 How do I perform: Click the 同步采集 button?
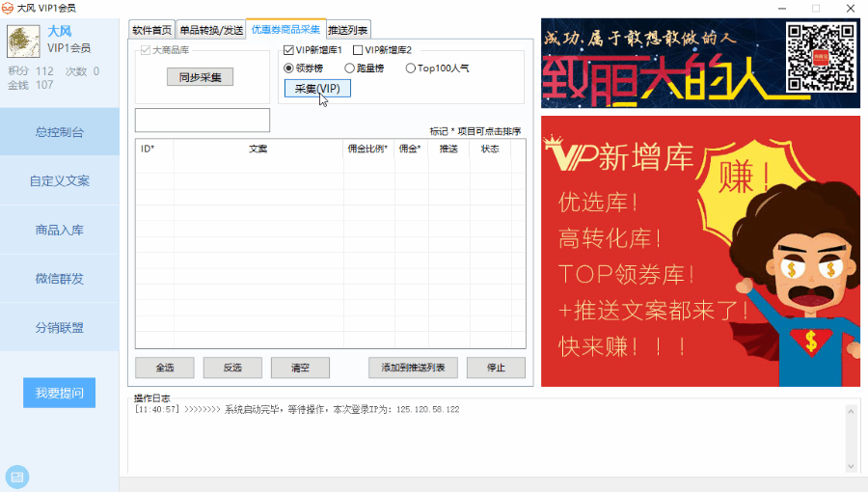pyautogui.click(x=200, y=77)
